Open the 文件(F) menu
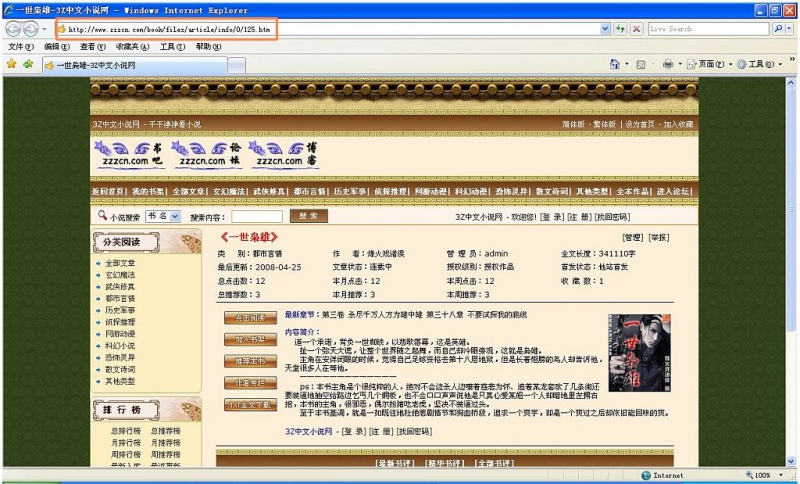Screen dimensions: 800x484 (21, 47)
